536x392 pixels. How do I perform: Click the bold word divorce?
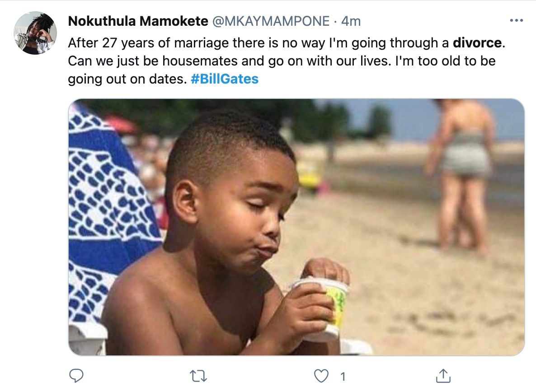[477, 43]
